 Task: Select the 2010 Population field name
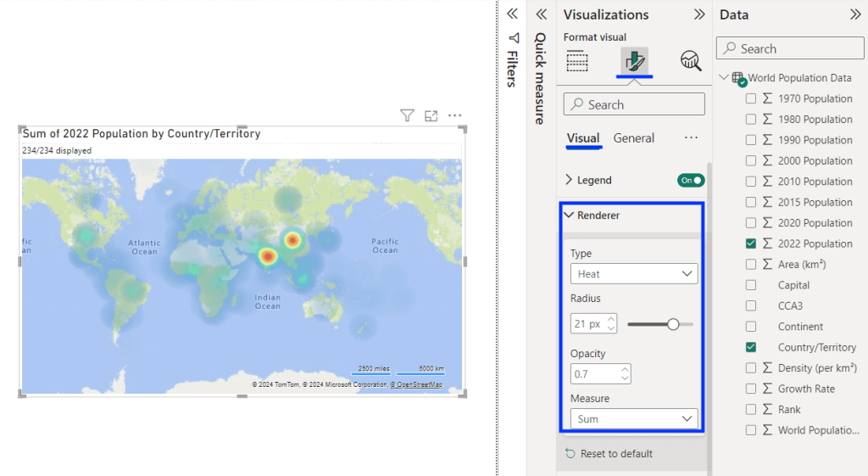click(x=815, y=182)
